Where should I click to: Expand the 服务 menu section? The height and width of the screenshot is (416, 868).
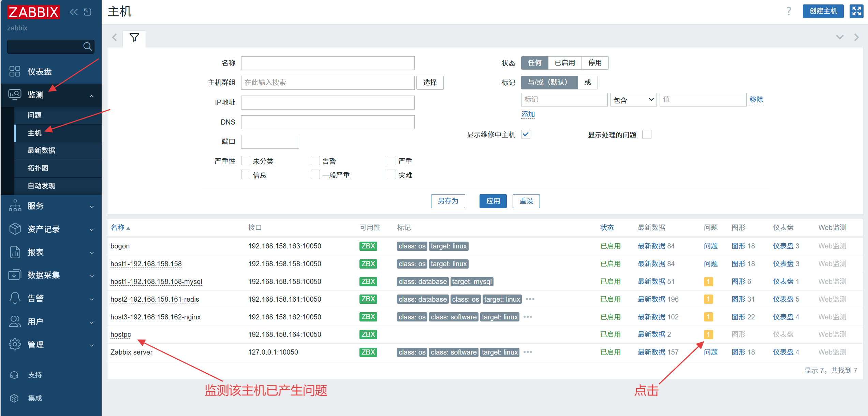[91, 207]
